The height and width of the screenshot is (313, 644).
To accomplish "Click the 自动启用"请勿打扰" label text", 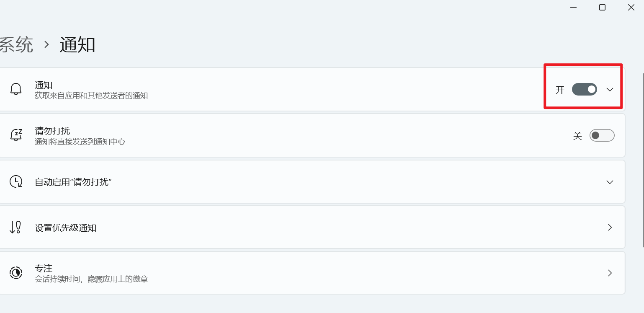I will [73, 182].
